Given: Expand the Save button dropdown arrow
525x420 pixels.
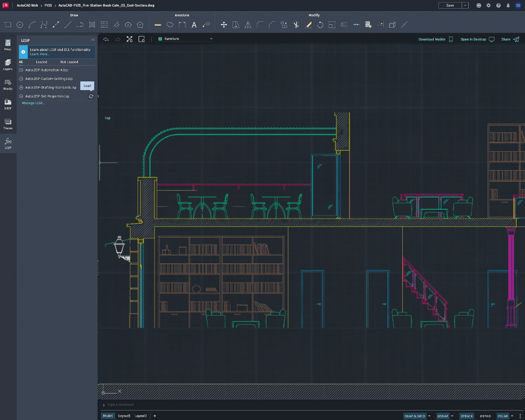Looking at the screenshot, I should 465,5.
